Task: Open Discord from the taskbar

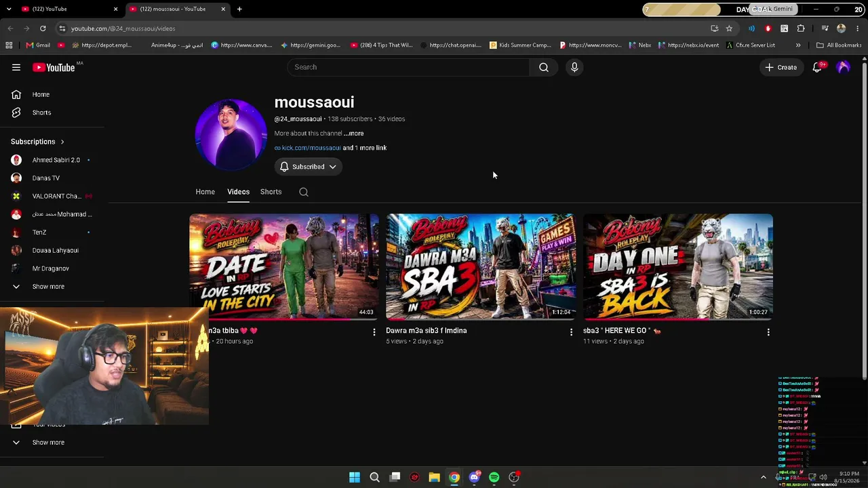Action: 474,477
